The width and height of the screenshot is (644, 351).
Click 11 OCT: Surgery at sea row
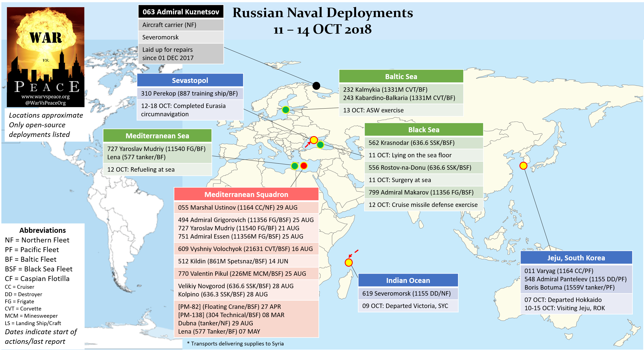pos(424,180)
